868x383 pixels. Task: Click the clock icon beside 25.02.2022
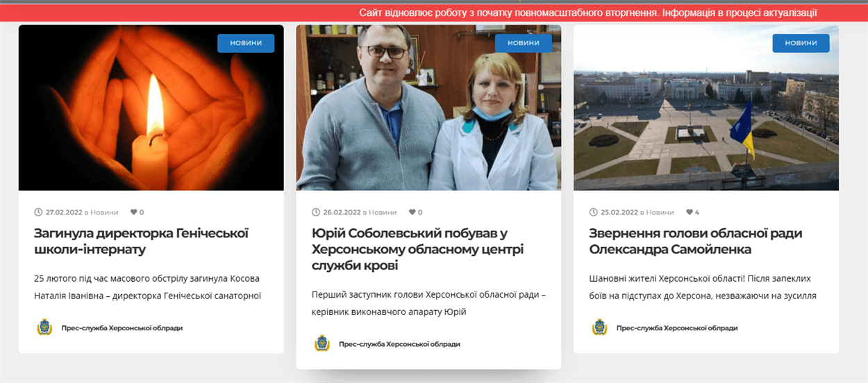[594, 212]
